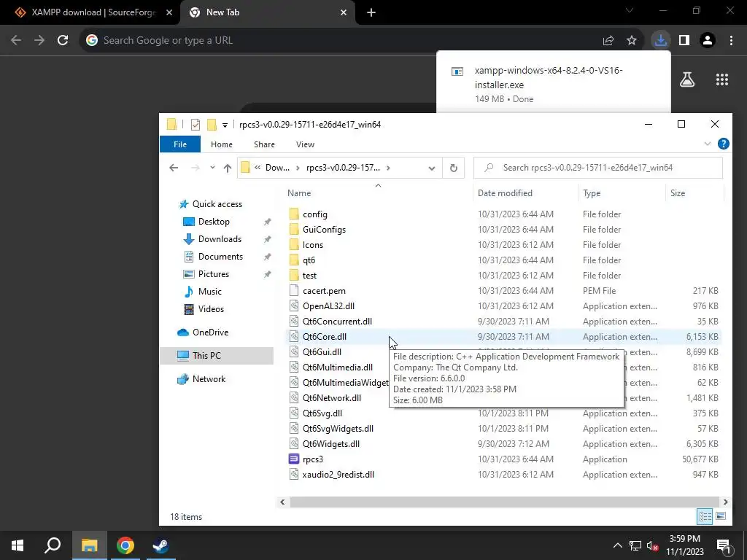Open Steam from the taskbar
The image size is (747, 560).
(160, 545)
